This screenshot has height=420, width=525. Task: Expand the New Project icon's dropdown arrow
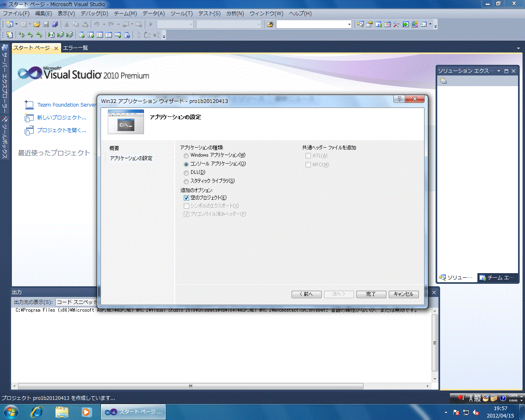point(16,24)
